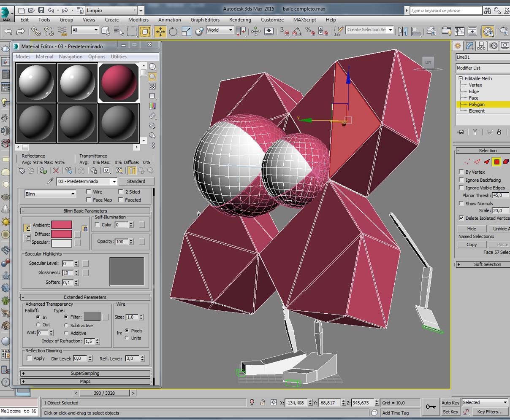Click the Standard material type button
This screenshot has width=510, height=420.
click(x=136, y=181)
